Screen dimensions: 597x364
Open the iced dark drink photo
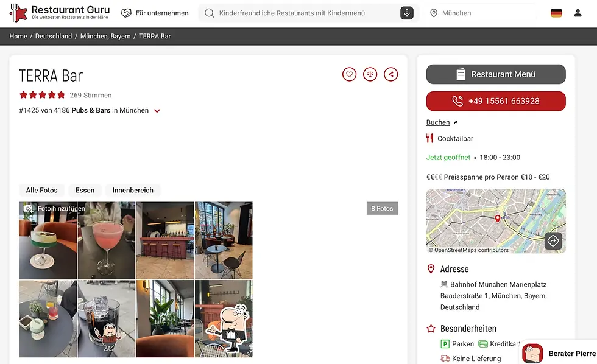tap(106, 319)
